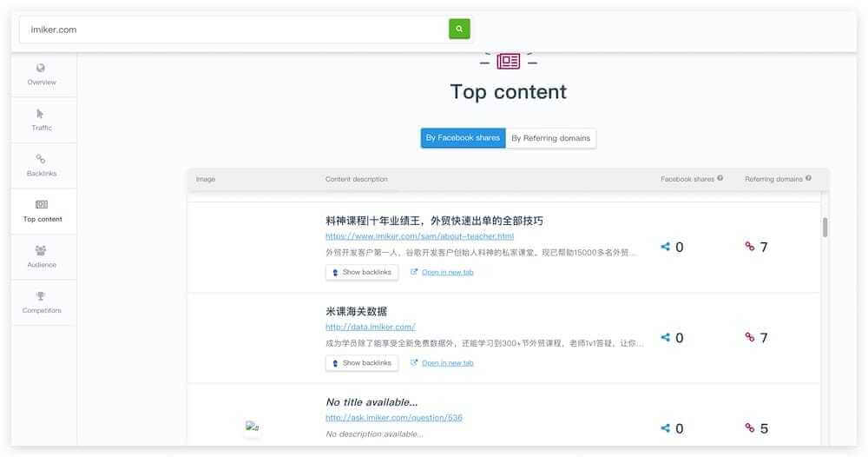Select Top content in the sidebar
The height and width of the screenshot is (457, 868).
pyautogui.click(x=42, y=211)
